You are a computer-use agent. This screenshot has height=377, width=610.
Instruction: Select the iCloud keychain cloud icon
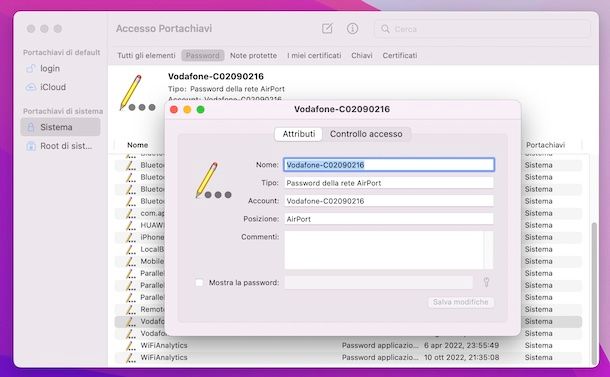[x=31, y=87]
